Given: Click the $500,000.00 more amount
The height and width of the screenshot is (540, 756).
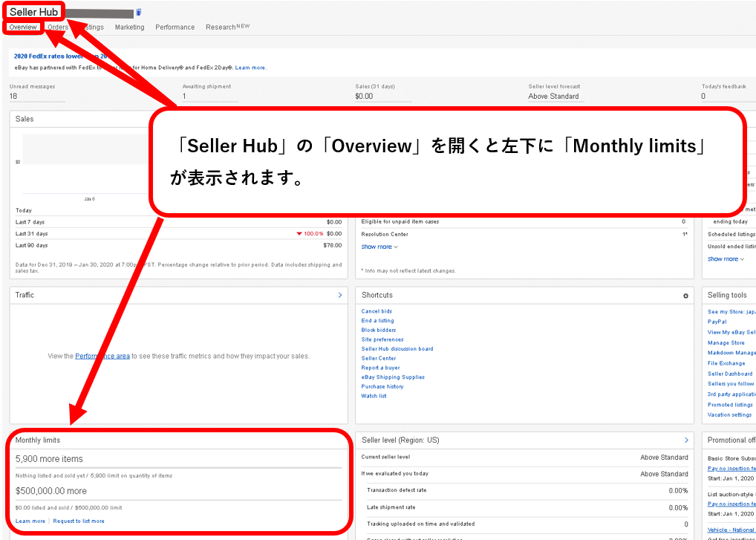Looking at the screenshot, I should (x=51, y=491).
